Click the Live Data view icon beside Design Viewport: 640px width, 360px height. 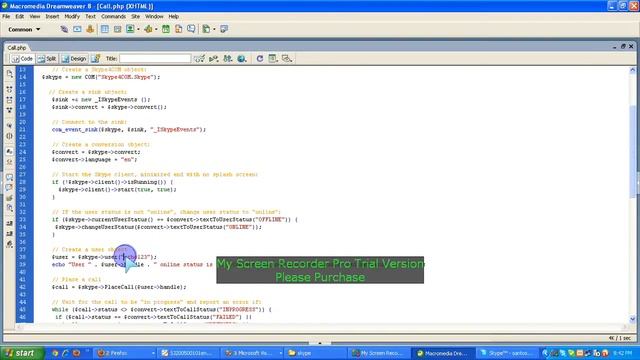96,59
